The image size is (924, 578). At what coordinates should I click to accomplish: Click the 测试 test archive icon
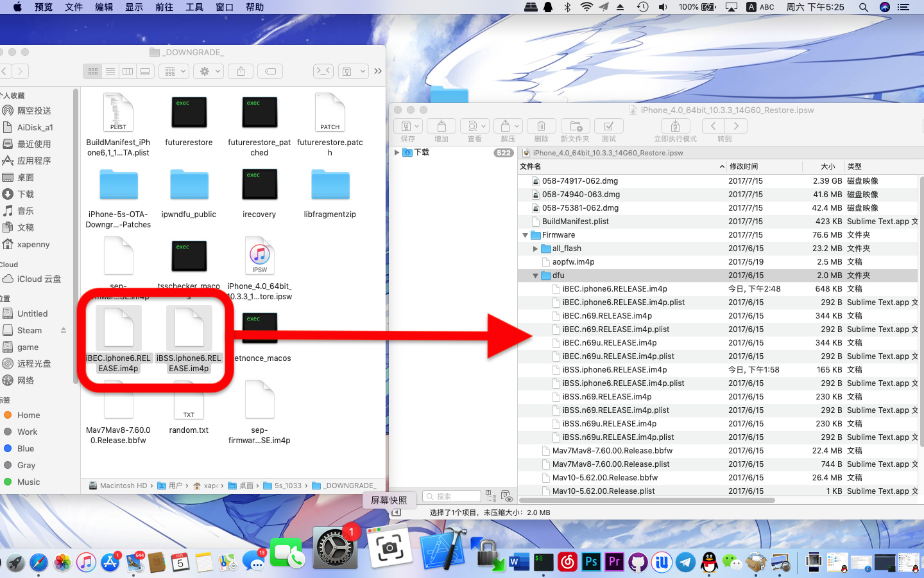tap(609, 126)
